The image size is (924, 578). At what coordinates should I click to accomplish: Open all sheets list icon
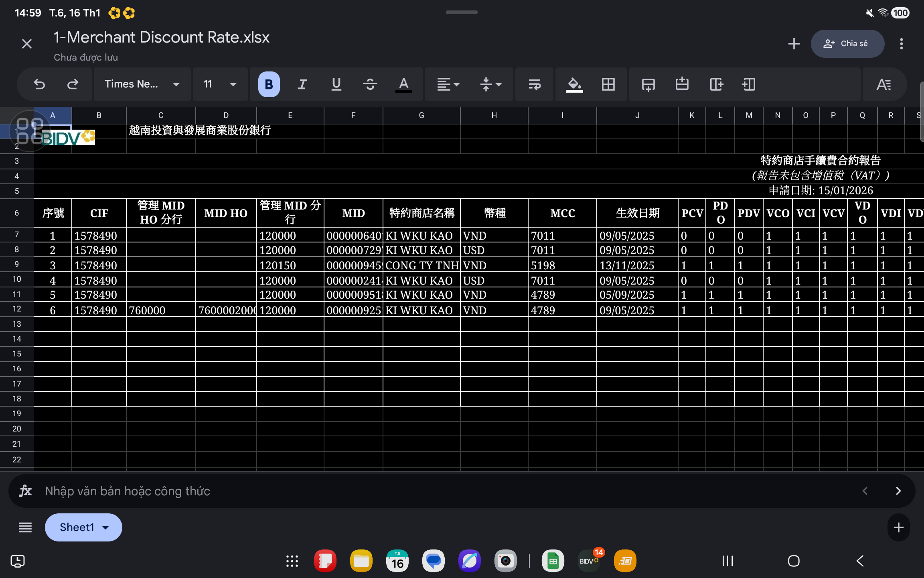click(x=25, y=527)
